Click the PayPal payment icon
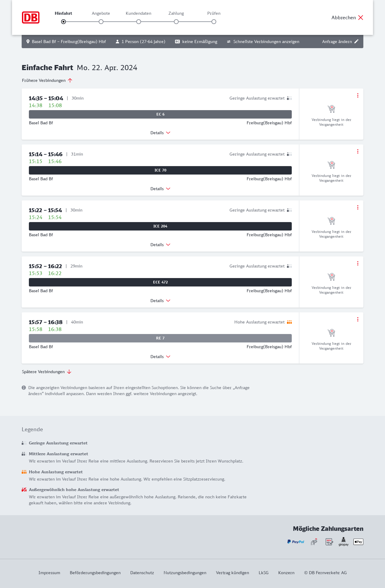 296,542
